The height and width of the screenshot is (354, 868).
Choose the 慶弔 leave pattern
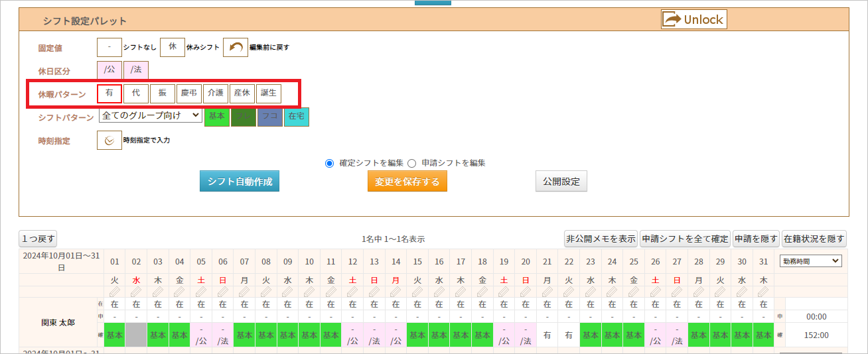tap(189, 93)
